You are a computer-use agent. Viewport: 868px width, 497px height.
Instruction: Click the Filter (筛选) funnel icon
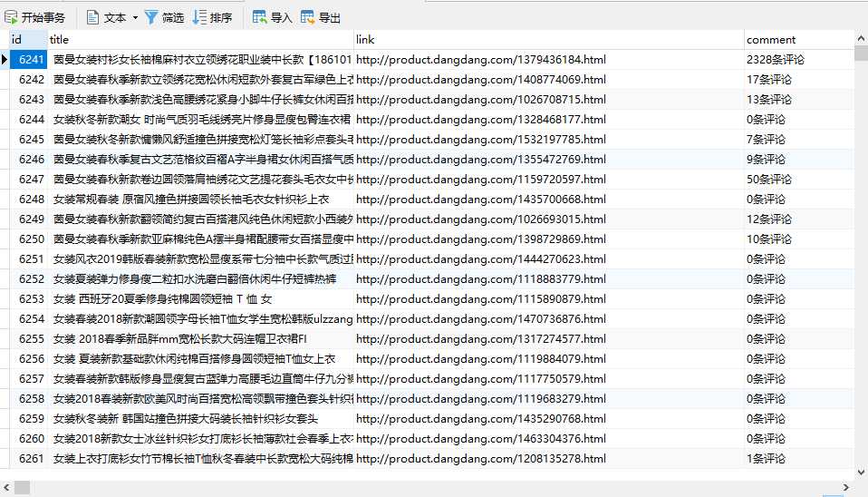tap(150, 18)
